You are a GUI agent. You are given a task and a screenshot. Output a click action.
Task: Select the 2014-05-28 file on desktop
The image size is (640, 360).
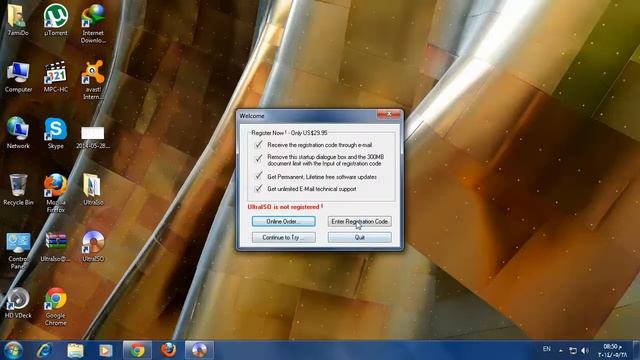click(93, 138)
